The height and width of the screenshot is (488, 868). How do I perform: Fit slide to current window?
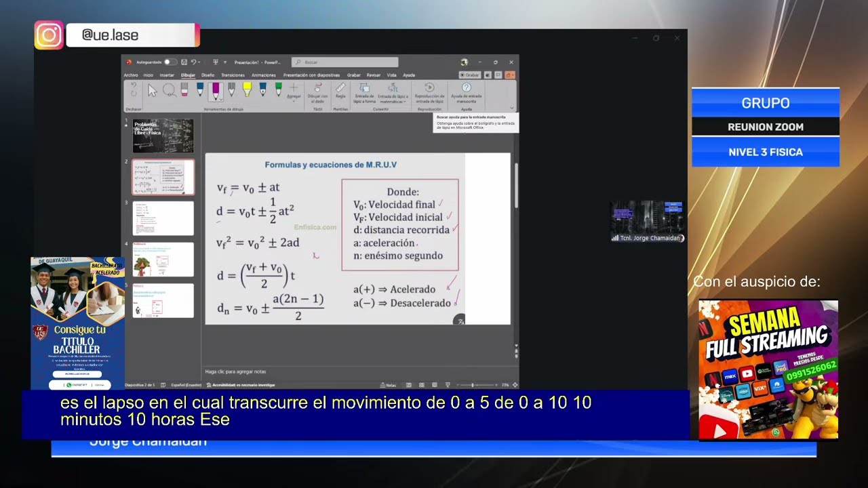(515, 385)
